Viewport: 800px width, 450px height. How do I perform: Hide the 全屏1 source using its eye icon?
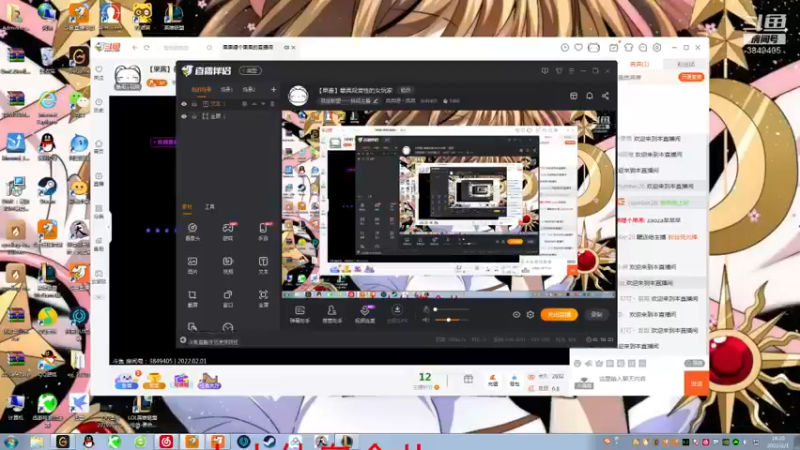point(184,116)
